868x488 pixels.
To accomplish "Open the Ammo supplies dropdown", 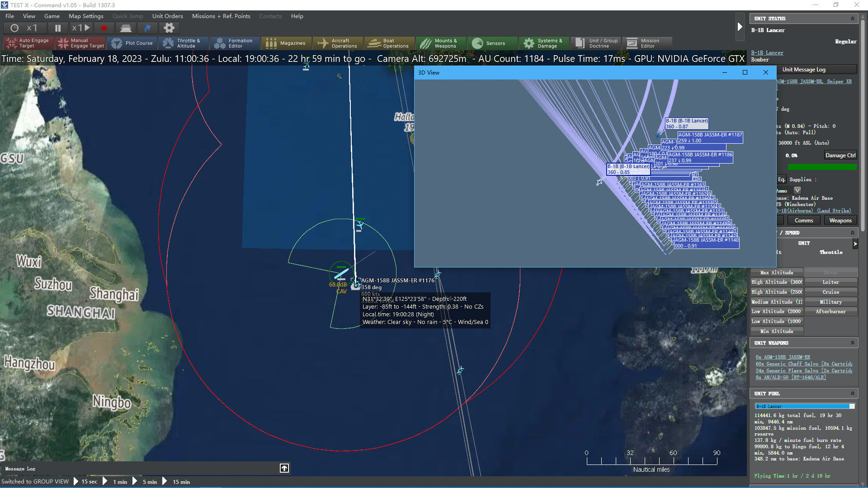I will [x=797, y=190].
